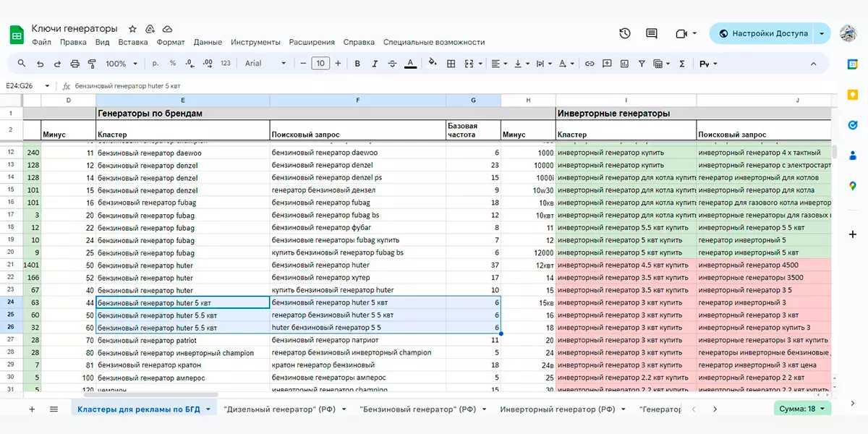Merge the selected cells
This screenshot has height=434, width=868.
[469, 64]
